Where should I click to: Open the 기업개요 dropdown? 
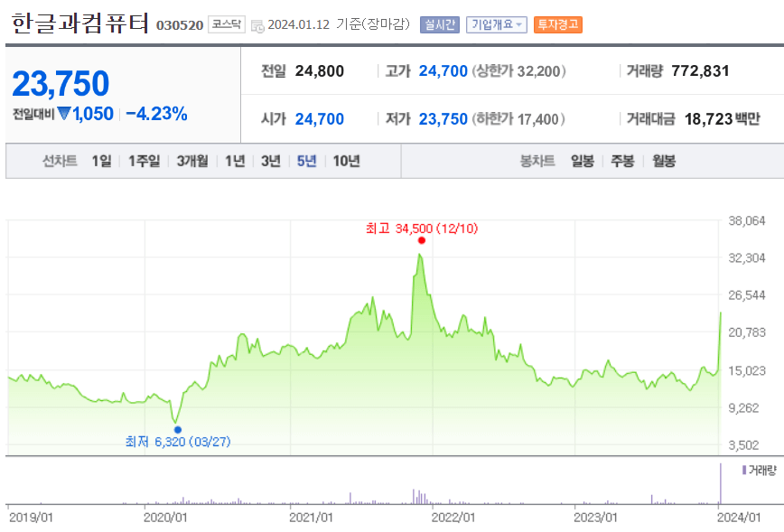tap(497, 24)
